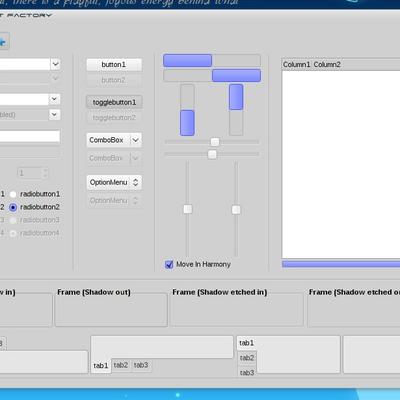
Task: Click the greyed-out OptionMenu selector
Action: pos(114,201)
